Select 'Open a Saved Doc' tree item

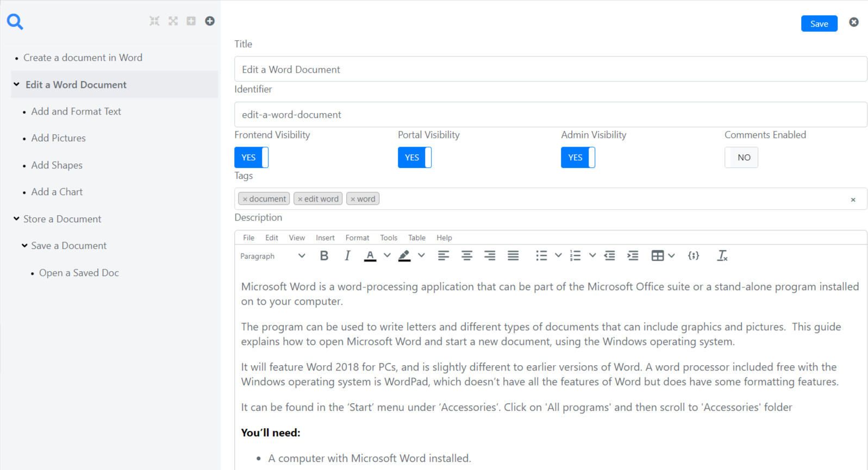[x=79, y=273]
